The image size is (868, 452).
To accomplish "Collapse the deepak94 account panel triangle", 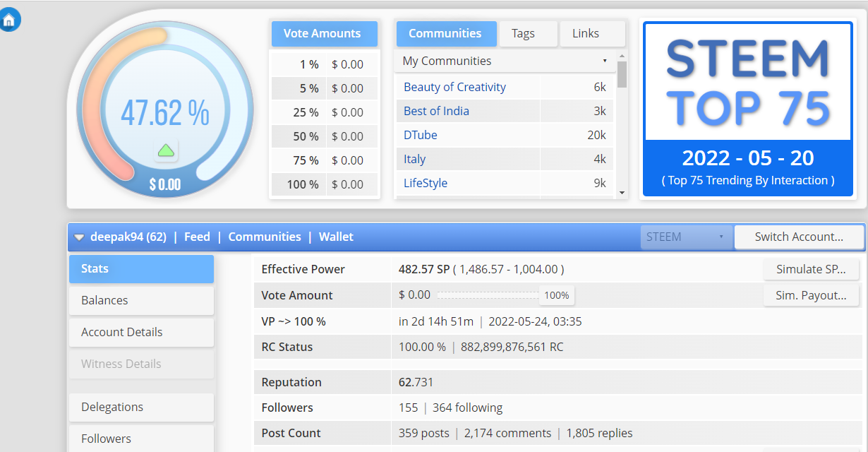I will [x=79, y=237].
